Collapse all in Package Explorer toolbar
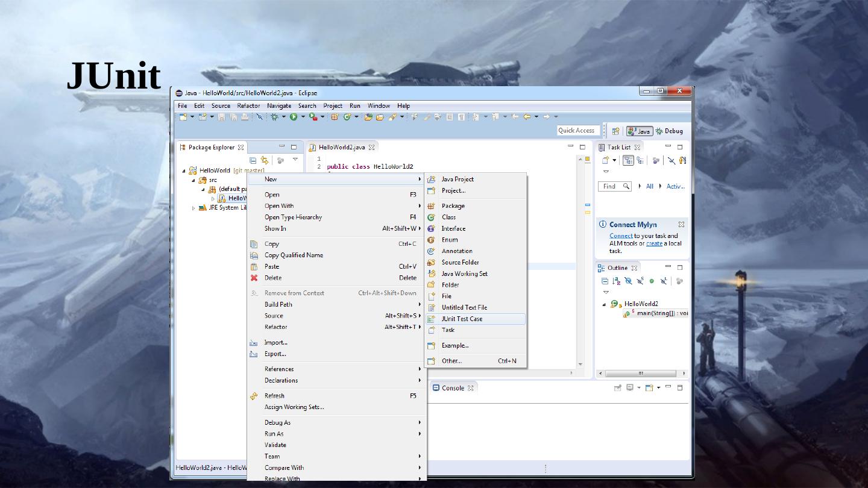 point(253,160)
